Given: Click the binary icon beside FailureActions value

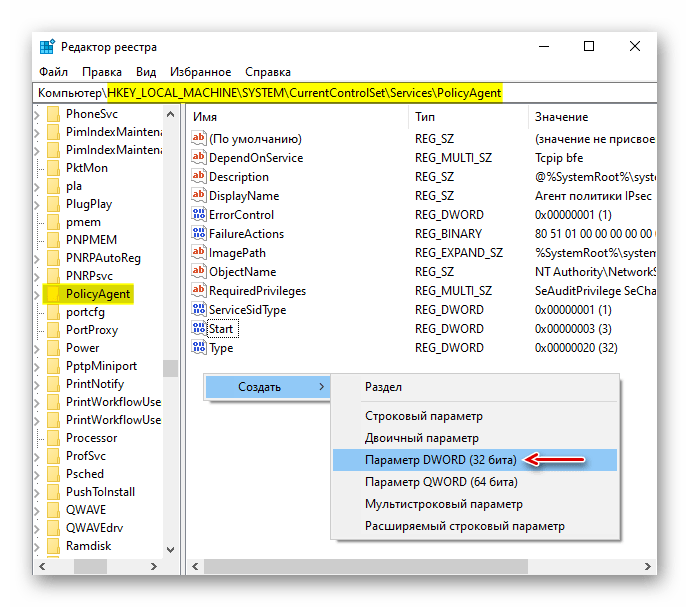Looking at the screenshot, I should click(198, 234).
